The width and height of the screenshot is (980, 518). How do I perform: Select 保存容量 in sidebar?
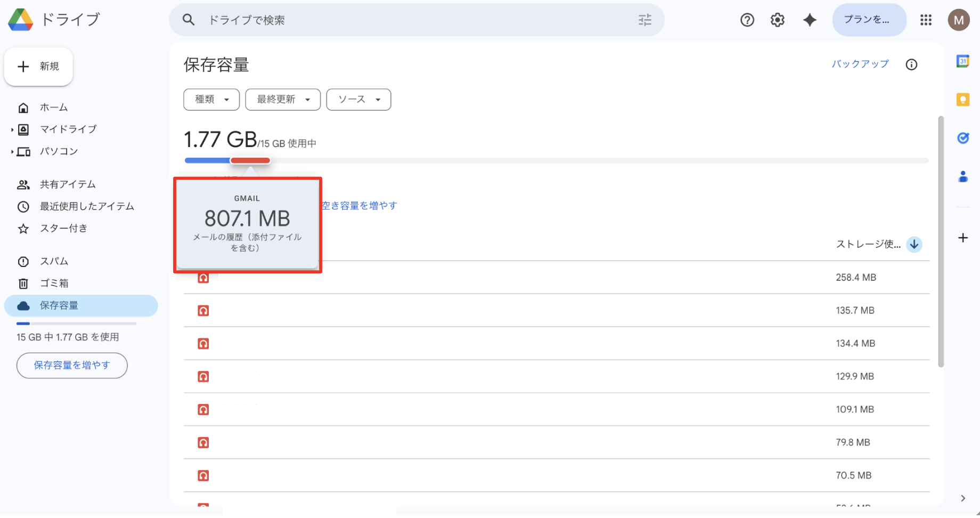[81, 306]
